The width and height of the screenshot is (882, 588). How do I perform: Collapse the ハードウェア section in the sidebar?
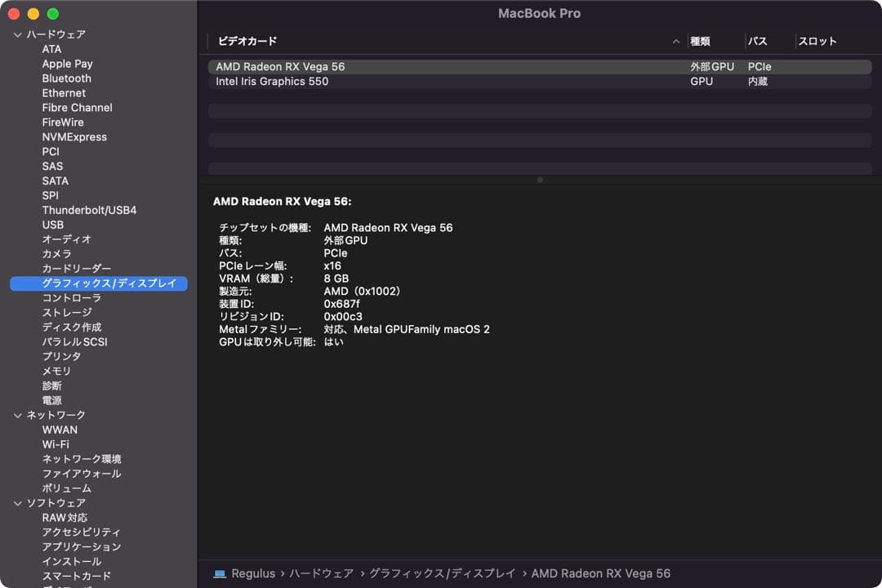17,34
